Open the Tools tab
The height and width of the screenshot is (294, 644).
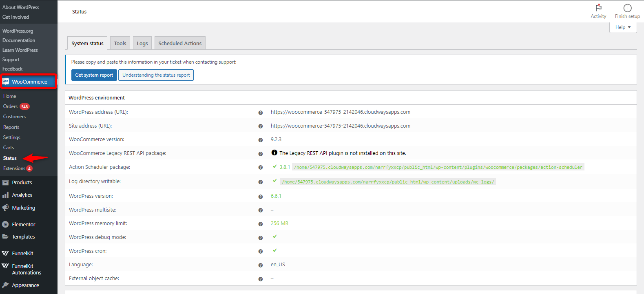(120, 43)
